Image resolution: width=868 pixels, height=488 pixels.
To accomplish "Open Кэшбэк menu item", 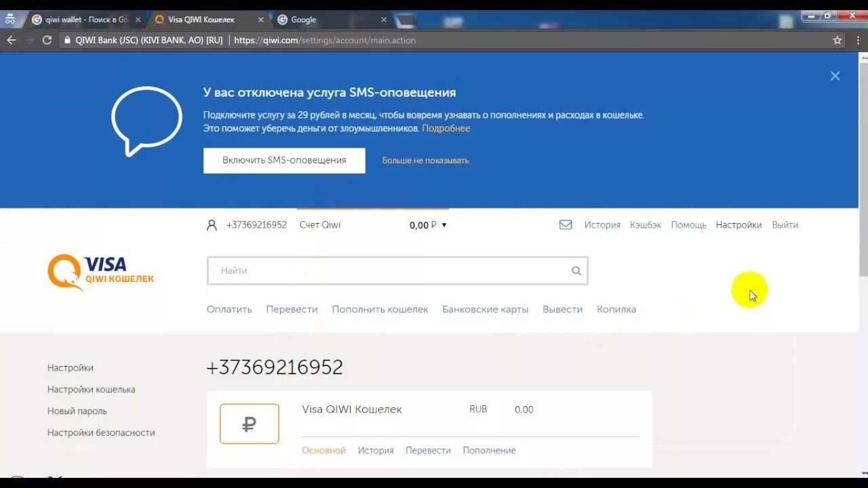I will pyautogui.click(x=646, y=225).
